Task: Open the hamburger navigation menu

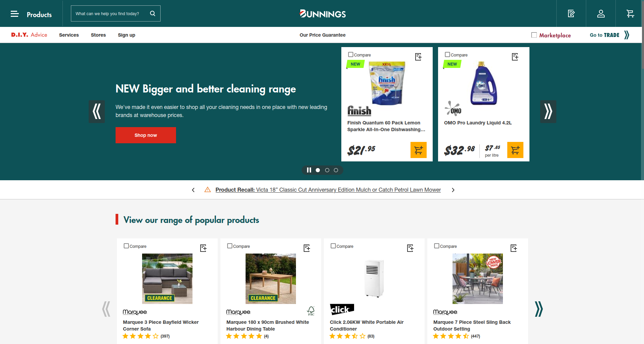Action: point(14,13)
